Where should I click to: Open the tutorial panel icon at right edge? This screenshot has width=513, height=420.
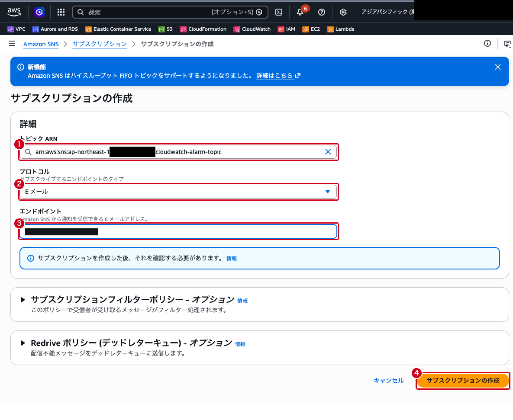(x=508, y=44)
